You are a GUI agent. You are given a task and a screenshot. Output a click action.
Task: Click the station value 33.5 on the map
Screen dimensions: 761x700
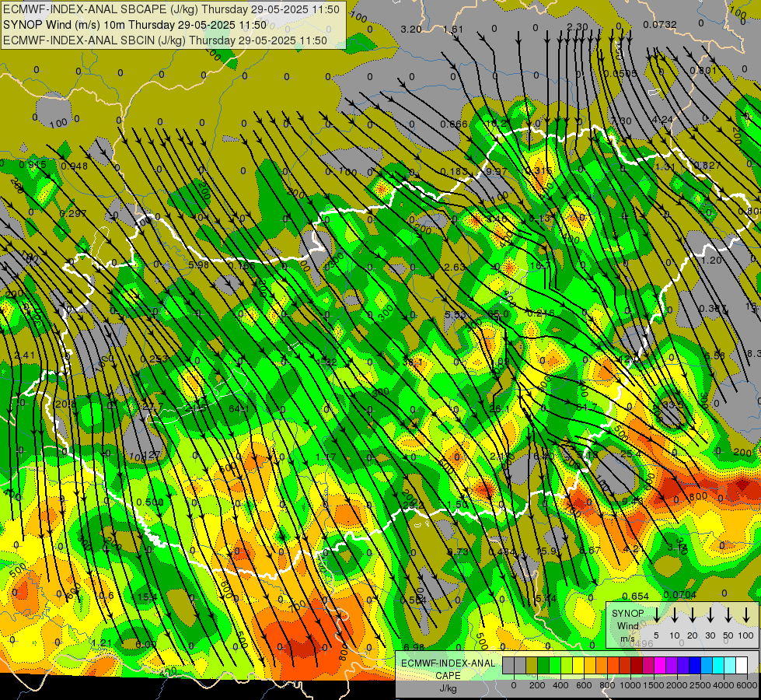673,404
